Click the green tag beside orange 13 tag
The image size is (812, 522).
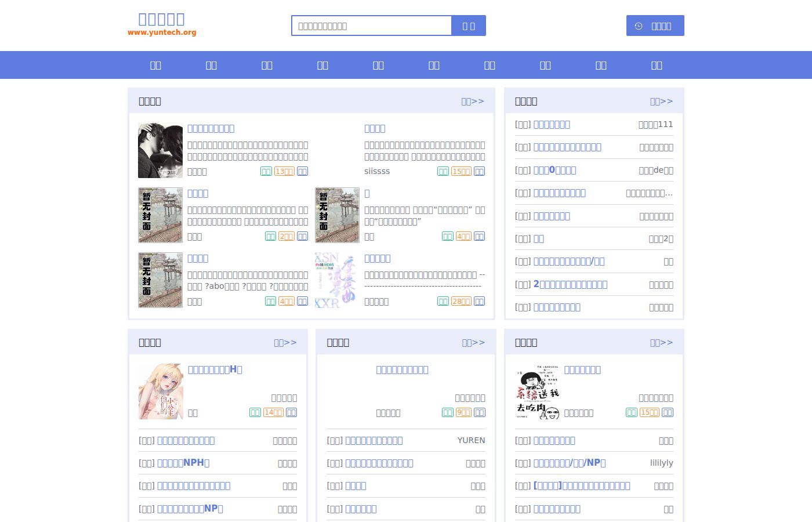coord(266,171)
